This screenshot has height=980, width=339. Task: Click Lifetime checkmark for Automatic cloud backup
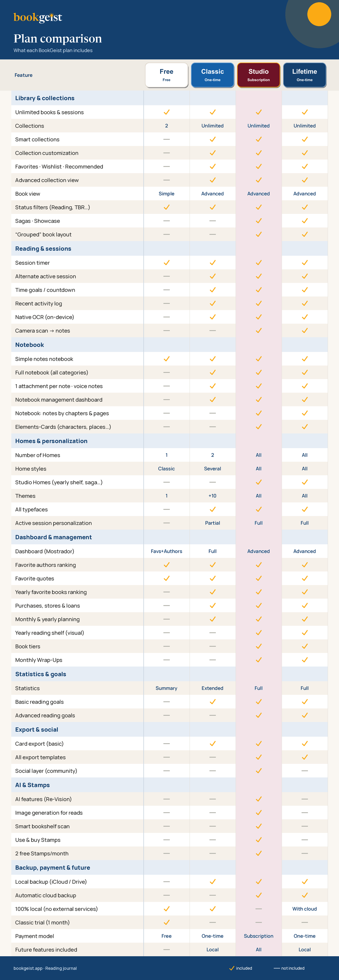pyautogui.click(x=305, y=895)
